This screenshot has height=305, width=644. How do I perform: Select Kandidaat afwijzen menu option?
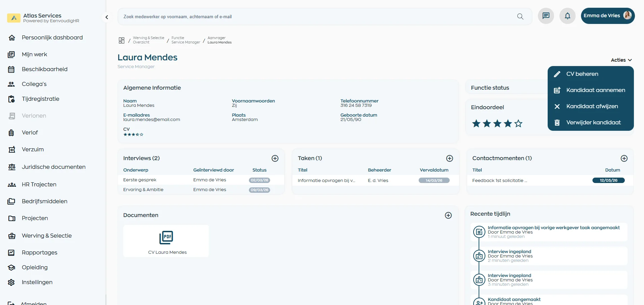pyautogui.click(x=592, y=106)
